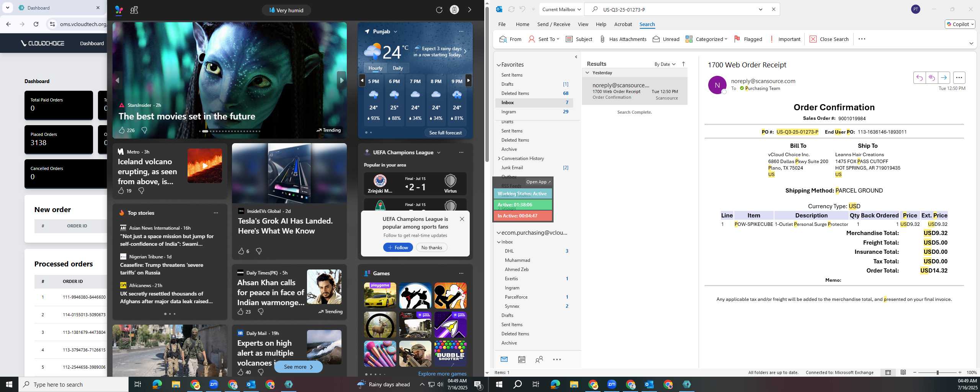Open more actions ellipsis in email header
The image size is (980, 392).
(x=959, y=78)
